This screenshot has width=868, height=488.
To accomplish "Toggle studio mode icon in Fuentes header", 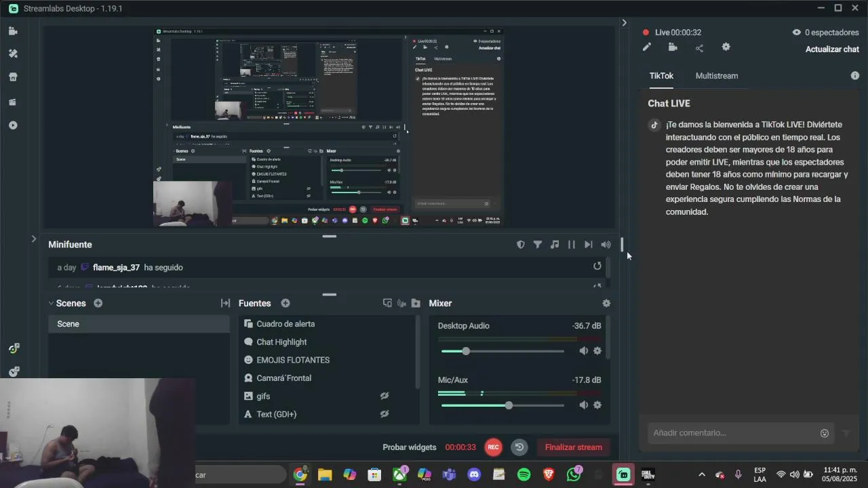I will click(387, 303).
